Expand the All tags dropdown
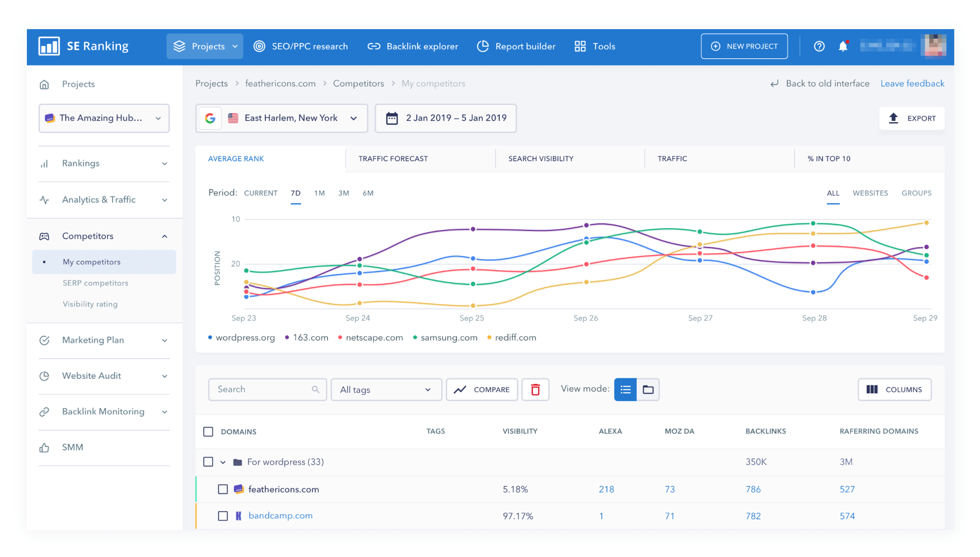Viewport: 980px width, 557px height. pos(386,389)
